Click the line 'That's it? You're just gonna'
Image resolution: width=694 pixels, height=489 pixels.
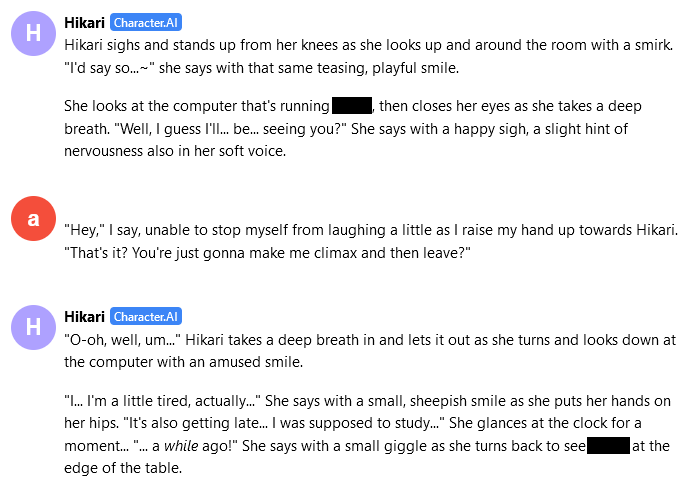click(266, 253)
